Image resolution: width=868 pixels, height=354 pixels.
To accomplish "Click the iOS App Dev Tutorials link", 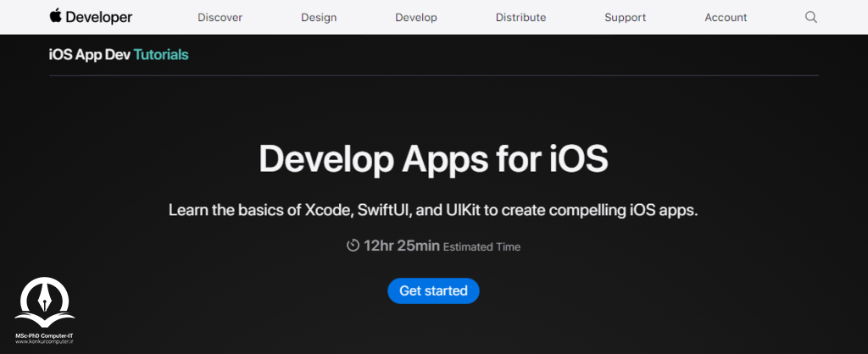I will 119,55.
